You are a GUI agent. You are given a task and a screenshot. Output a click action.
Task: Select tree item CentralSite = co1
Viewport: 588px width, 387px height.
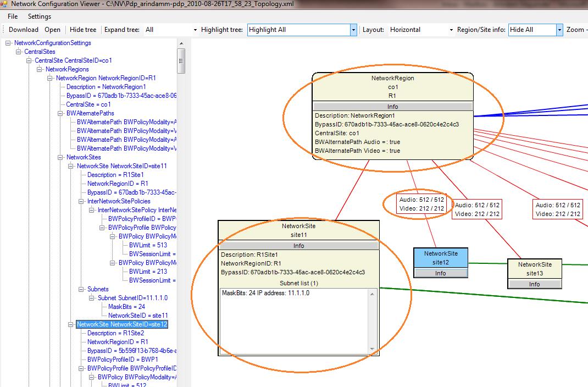[x=88, y=104]
